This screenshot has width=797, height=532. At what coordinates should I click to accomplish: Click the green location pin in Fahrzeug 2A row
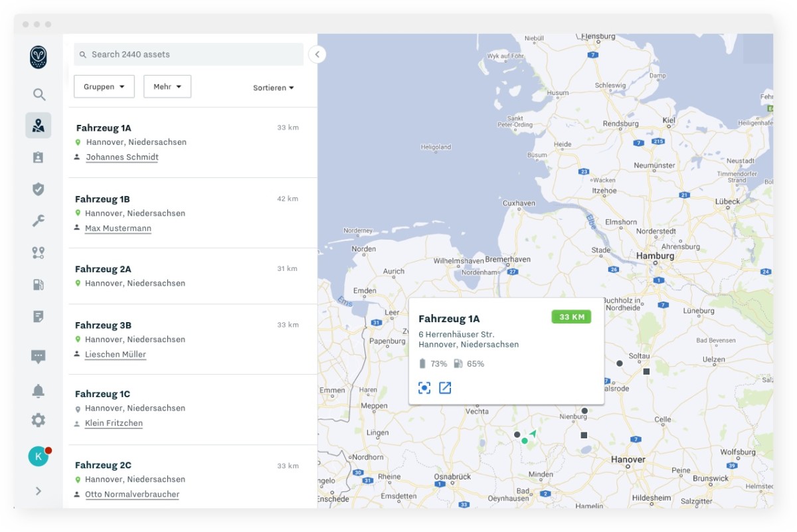coord(78,284)
